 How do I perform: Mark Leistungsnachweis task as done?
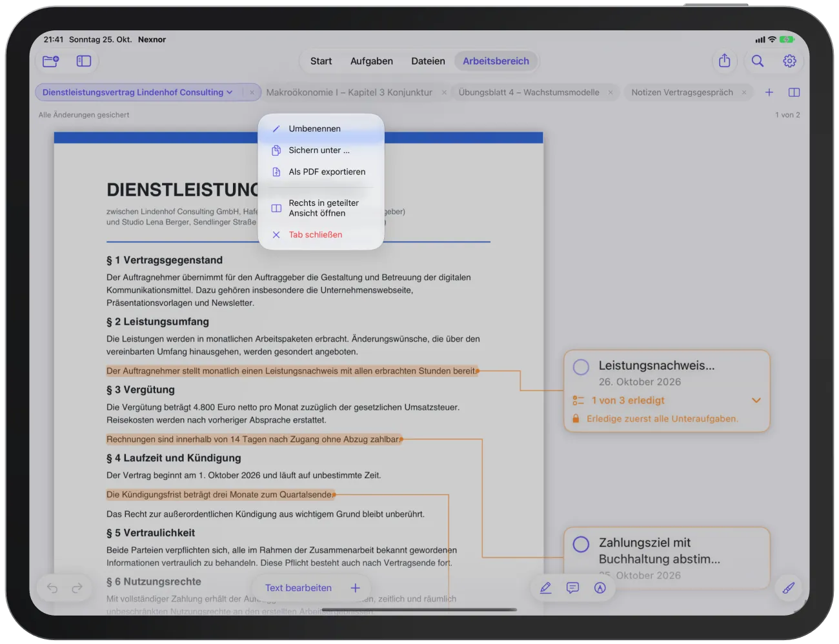[581, 367]
